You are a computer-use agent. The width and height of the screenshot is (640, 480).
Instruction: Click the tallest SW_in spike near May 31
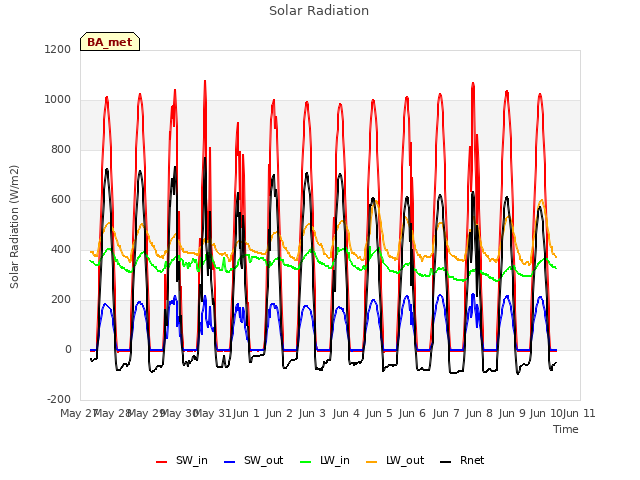tap(205, 81)
